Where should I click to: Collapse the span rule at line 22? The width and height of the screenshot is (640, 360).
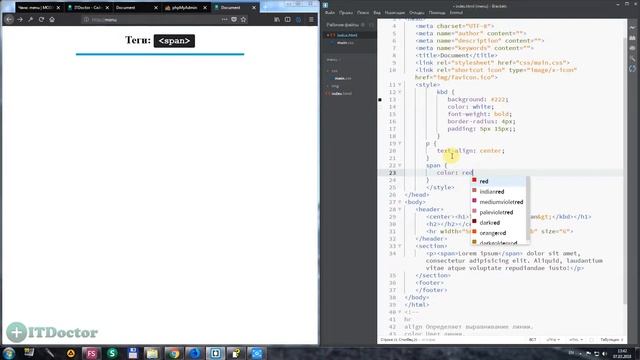tap(400, 165)
